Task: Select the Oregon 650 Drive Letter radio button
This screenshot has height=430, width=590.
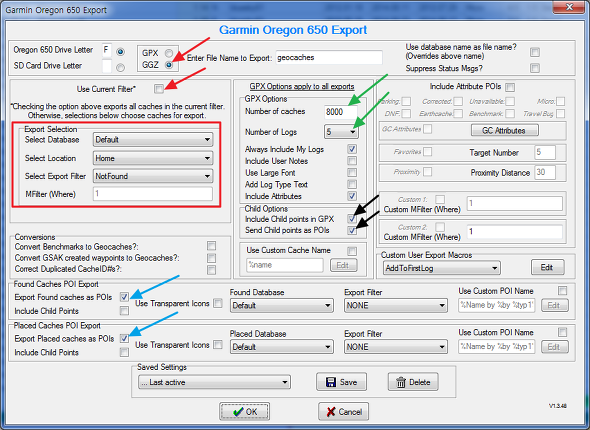Action: pyautogui.click(x=120, y=52)
